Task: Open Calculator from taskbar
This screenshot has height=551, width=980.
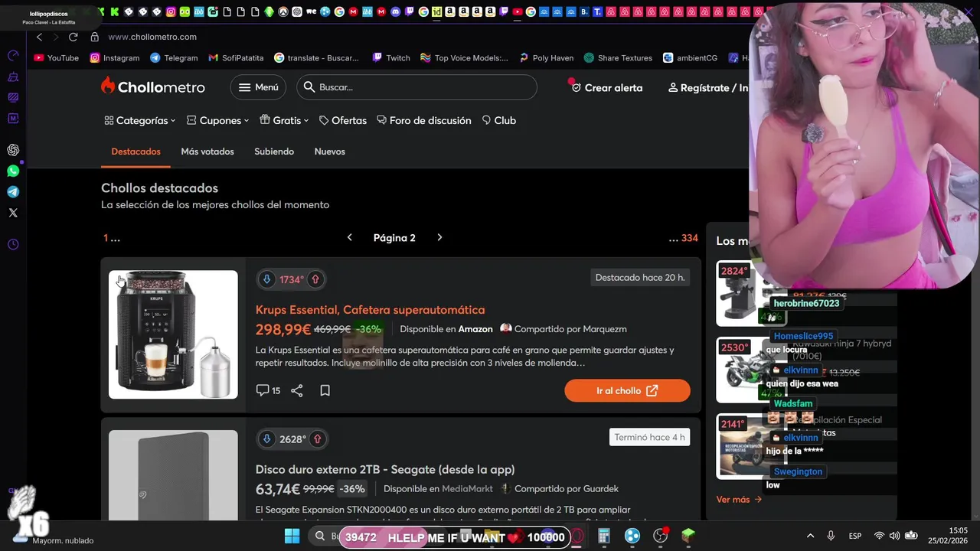Action: pos(603,536)
